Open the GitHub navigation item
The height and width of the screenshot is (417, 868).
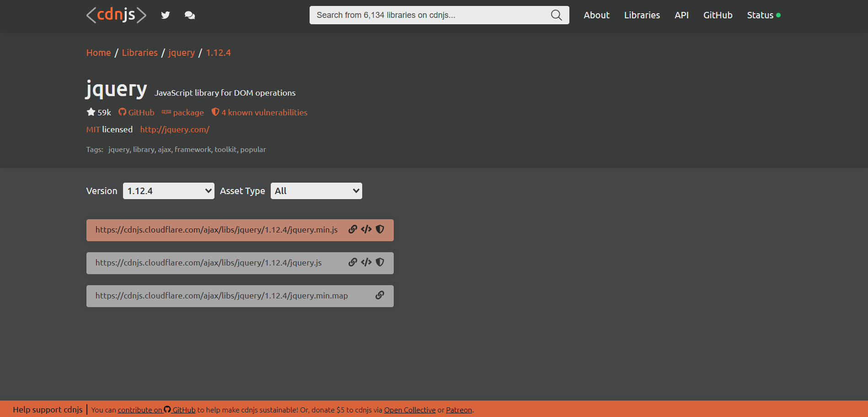[x=718, y=15]
